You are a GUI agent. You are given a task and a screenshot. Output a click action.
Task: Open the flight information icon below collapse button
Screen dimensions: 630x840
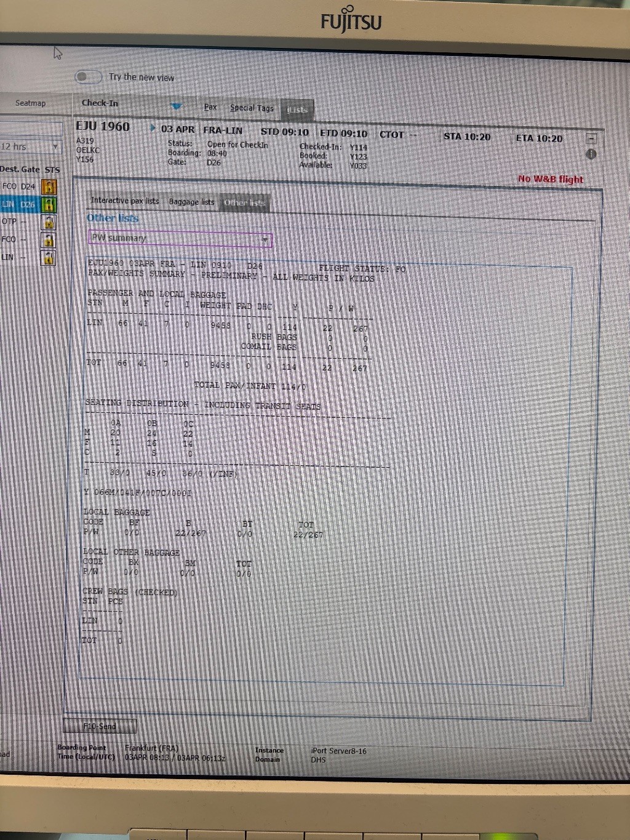pyautogui.click(x=591, y=154)
